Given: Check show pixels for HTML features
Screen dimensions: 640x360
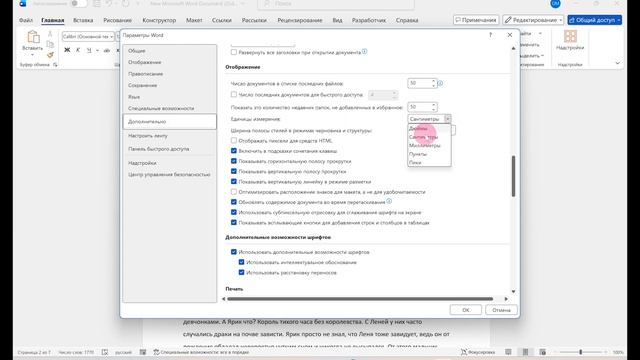Looking at the screenshot, I should pyautogui.click(x=234, y=140).
